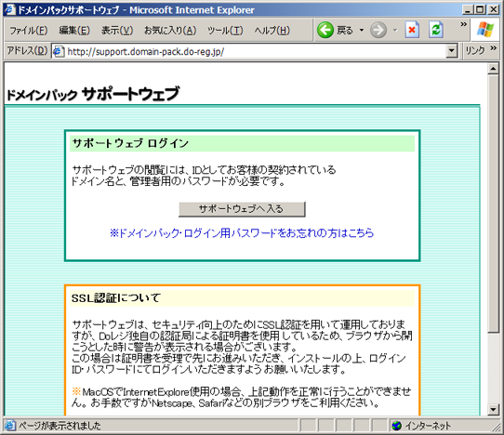The width and height of the screenshot is (504, 435).
Task: Open the ツール(T) menu
Action: click(x=225, y=31)
